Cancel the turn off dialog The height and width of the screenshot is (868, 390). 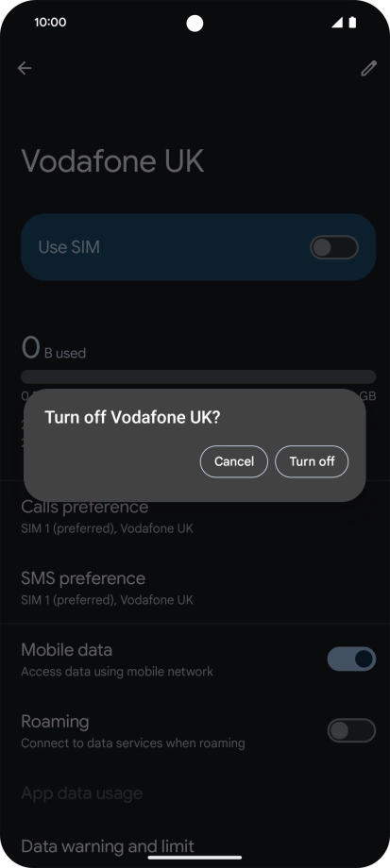click(x=234, y=461)
